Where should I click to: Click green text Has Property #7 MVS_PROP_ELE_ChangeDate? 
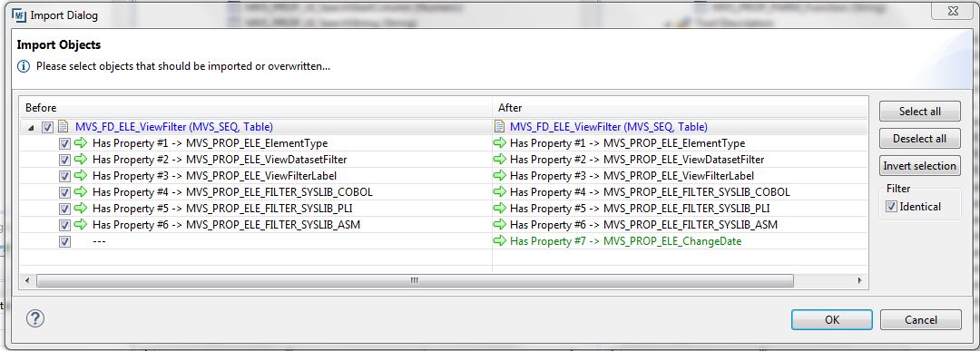pos(625,240)
